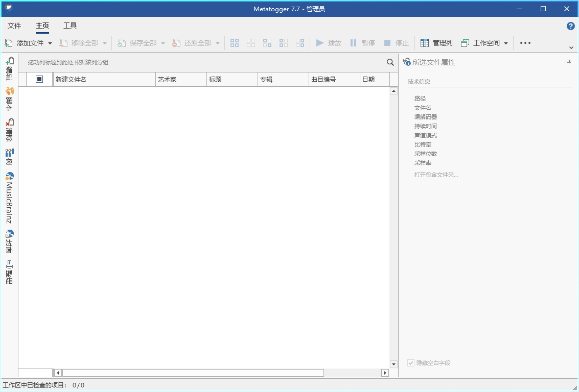Expand the ribbon collapse chevron at right
This screenshot has height=392, width=579.
(x=571, y=47)
